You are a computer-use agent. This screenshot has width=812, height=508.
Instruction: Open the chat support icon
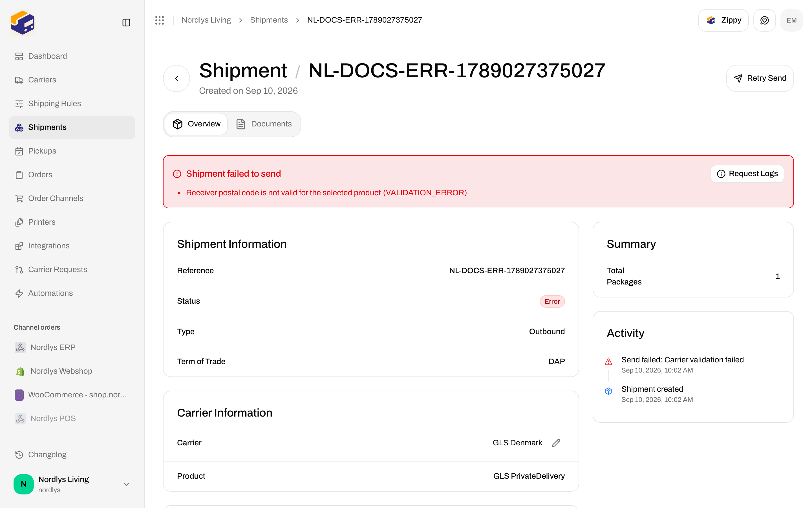[764, 20]
